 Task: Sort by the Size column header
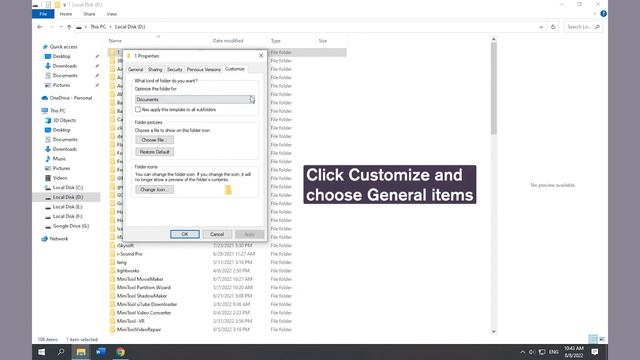(x=323, y=41)
